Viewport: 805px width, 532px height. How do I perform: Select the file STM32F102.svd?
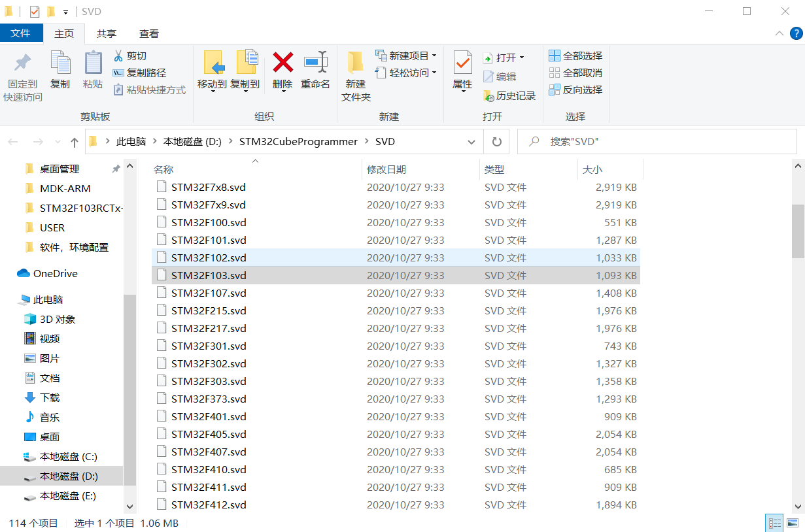[x=396, y=258]
